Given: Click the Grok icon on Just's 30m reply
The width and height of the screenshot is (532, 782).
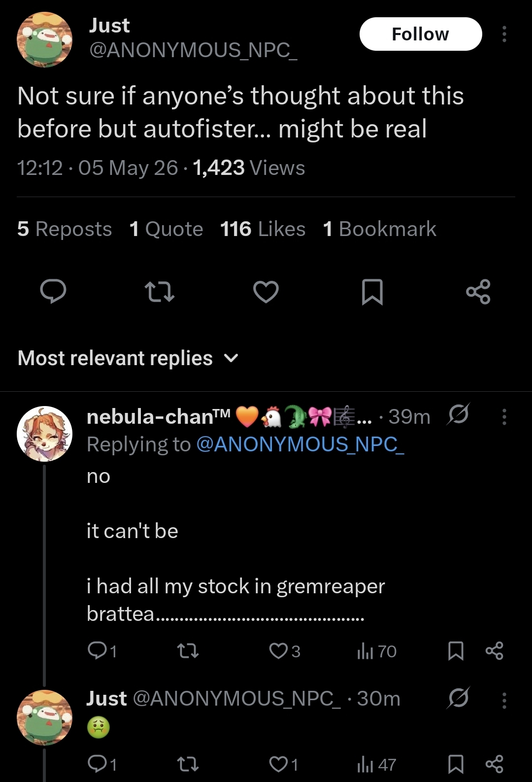Looking at the screenshot, I should pyautogui.click(x=459, y=697).
